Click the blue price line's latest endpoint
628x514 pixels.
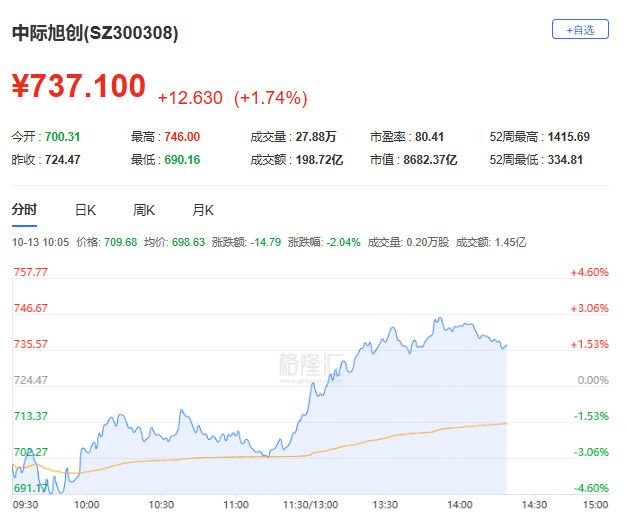click(507, 345)
